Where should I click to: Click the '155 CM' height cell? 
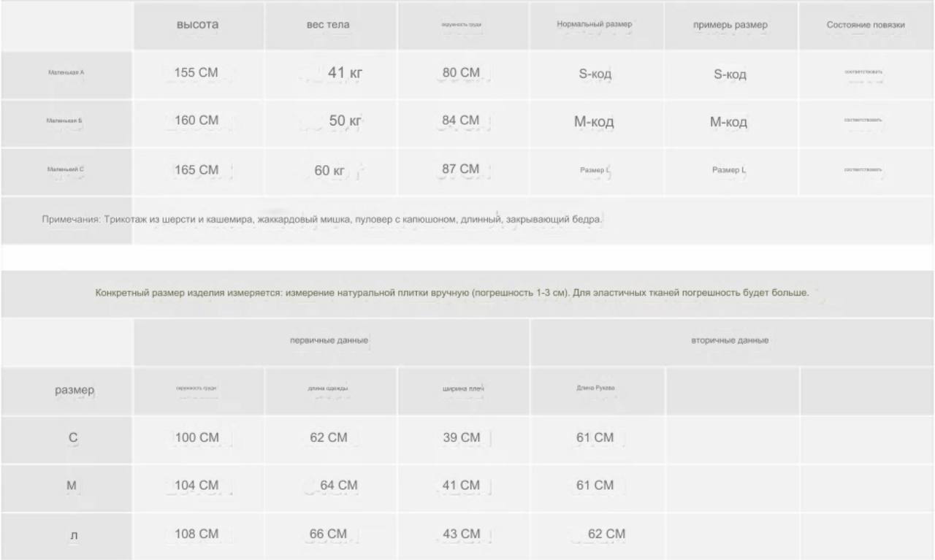pyautogui.click(x=198, y=74)
